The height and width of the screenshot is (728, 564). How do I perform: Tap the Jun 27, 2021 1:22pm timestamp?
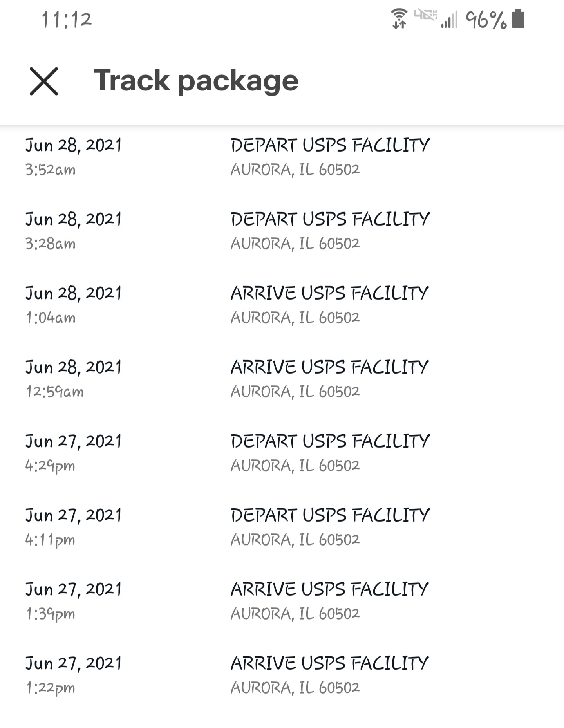74,675
